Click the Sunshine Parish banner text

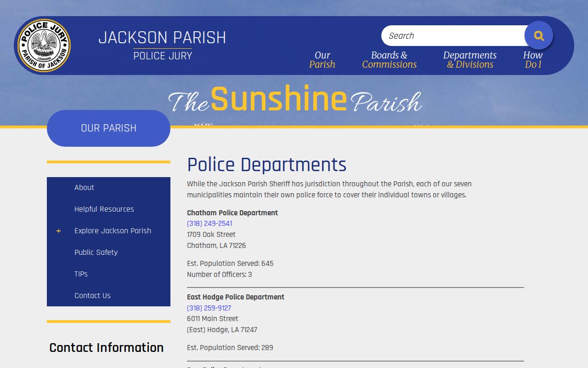point(295,99)
